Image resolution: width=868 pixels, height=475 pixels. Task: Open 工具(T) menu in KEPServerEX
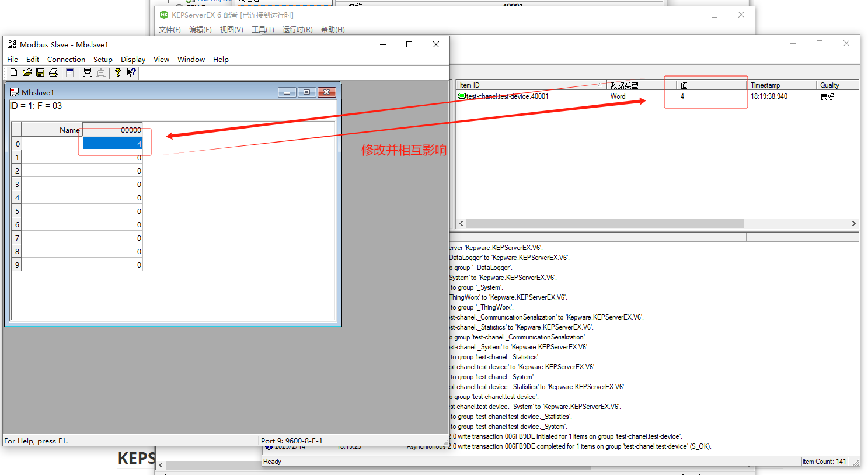[x=263, y=30]
